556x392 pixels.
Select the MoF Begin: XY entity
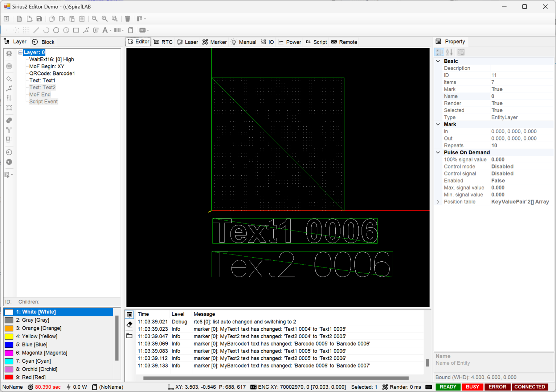pyautogui.click(x=46, y=66)
